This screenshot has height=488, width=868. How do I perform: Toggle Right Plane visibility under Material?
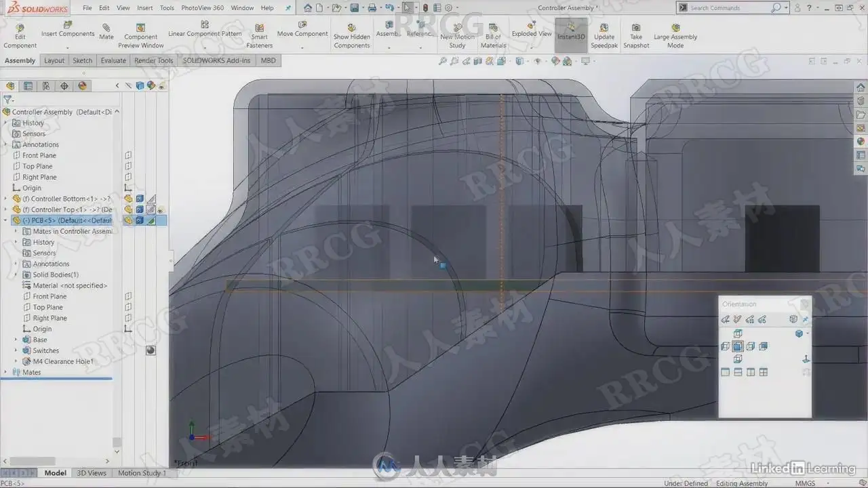pos(128,318)
